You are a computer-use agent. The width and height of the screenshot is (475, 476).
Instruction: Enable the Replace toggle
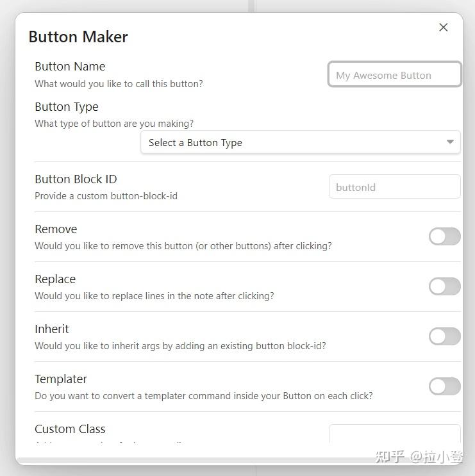click(444, 286)
